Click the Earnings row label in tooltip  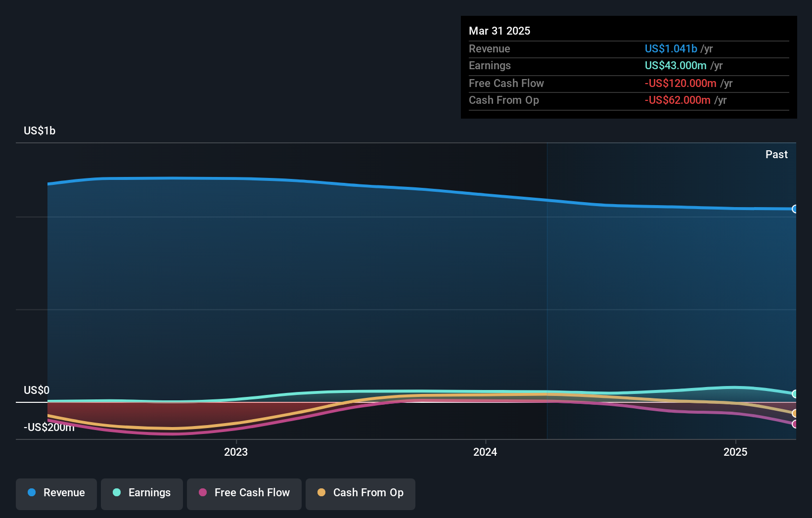pyautogui.click(x=490, y=65)
